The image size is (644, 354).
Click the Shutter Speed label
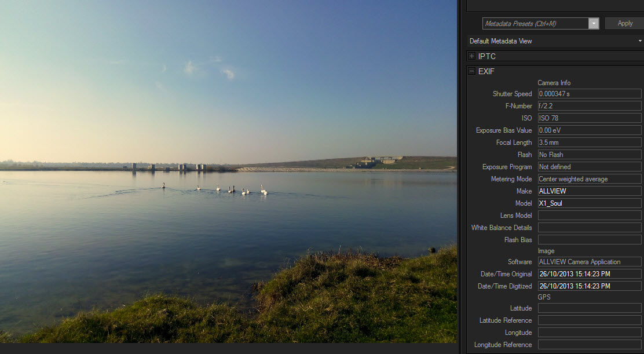(512, 94)
